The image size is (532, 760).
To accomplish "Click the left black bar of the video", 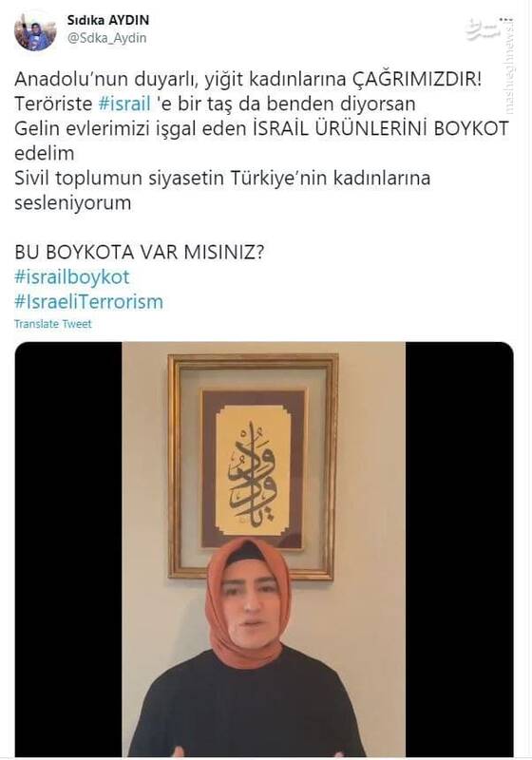I will coord(68,549).
